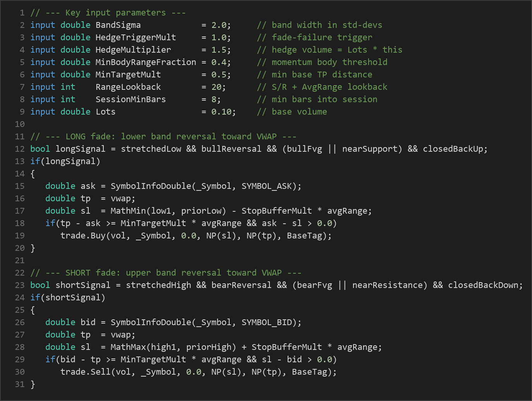532x401 pixels.
Task: Click the nearSupport condition
Action: click(x=370, y=149)
